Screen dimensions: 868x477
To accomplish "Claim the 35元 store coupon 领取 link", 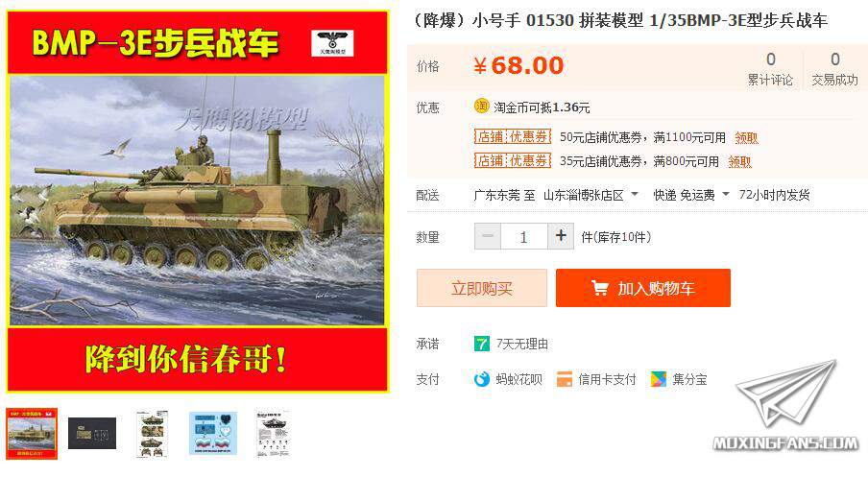I will click(x=739, y=161).
